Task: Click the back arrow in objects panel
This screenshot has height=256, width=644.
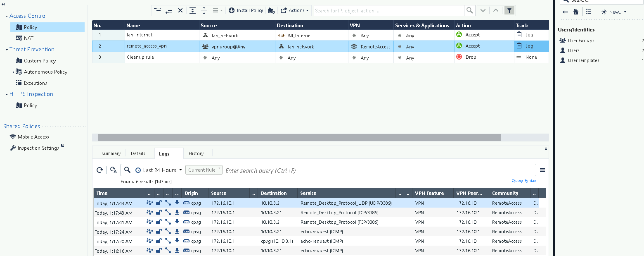Action: [x=566, y=12]
